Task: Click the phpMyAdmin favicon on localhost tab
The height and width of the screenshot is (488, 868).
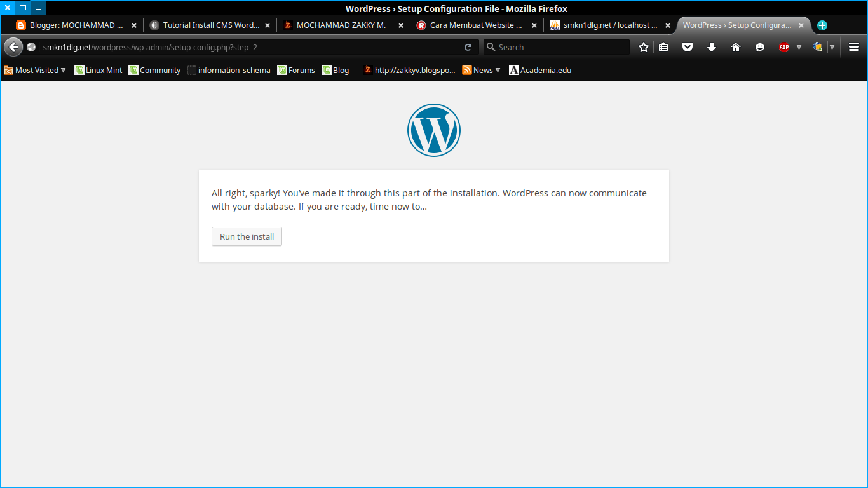Action: pos(555,25)
